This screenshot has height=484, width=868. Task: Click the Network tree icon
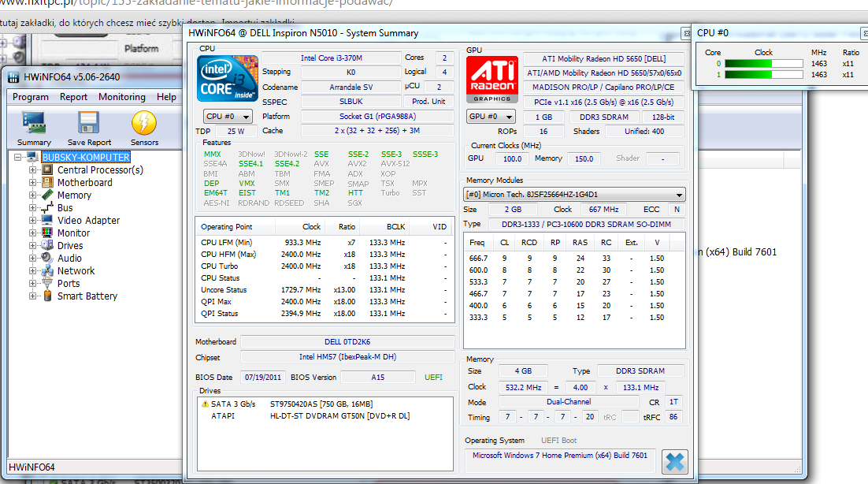click(x=48, y=271)
